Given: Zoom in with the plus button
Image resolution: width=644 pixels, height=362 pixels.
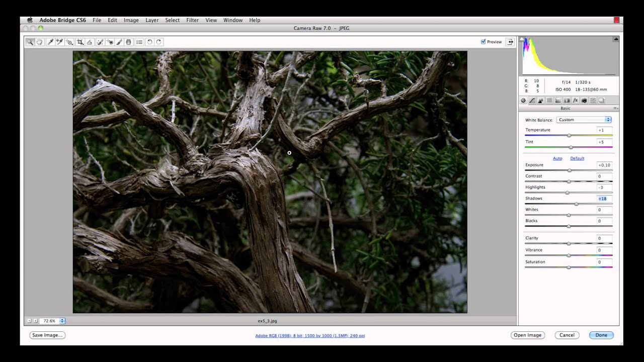Looking at the screenshot, I should (35, 321).
